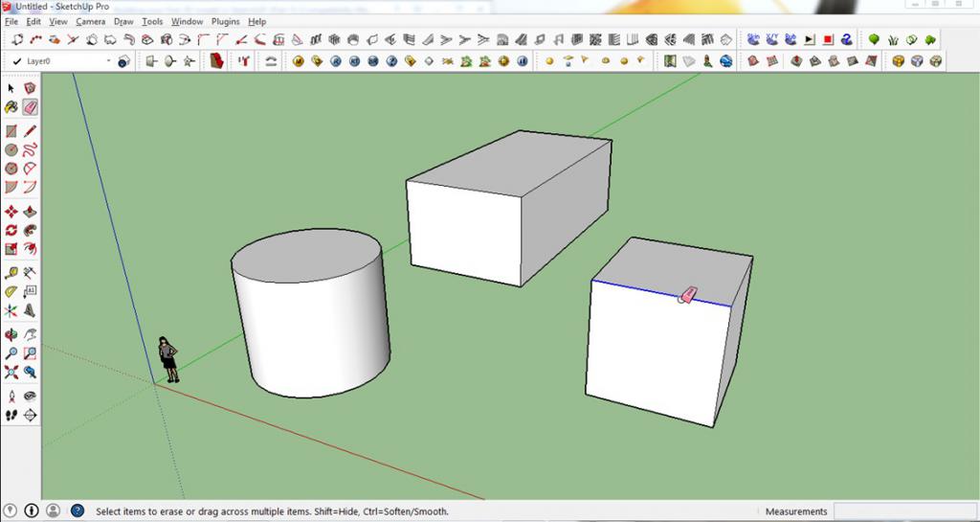Open the Edit menu
This screenshot has height=522, width=980.
33,21
